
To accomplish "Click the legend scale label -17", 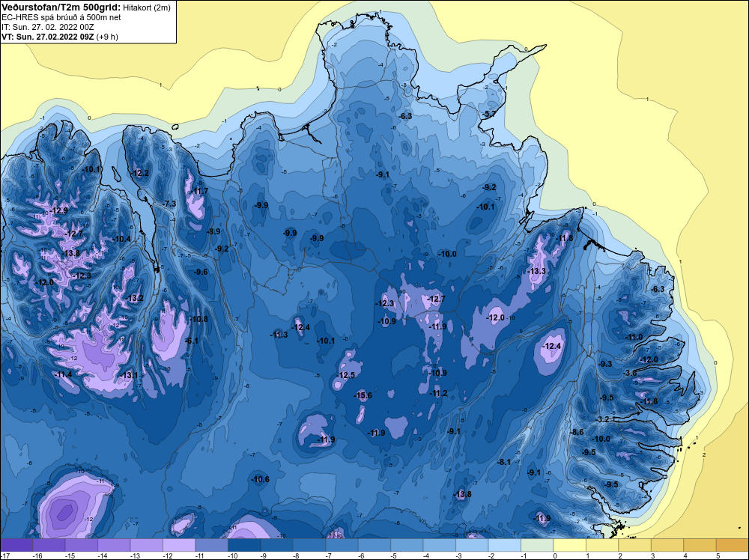I will [x=4, y=556].
